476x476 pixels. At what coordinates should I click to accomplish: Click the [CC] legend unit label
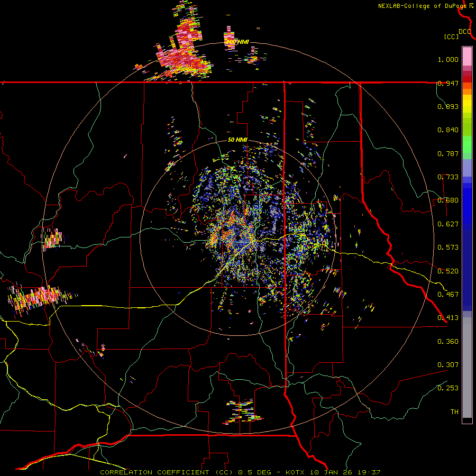click(452, 36)
